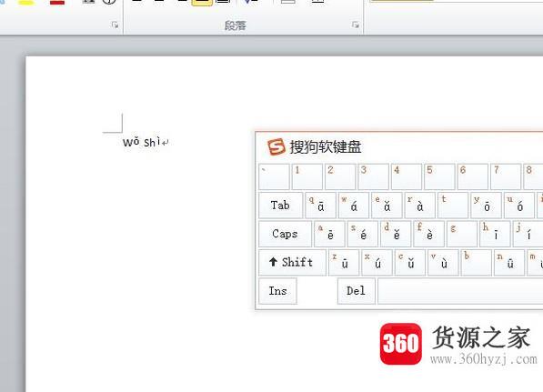Click the 3 key on the soft keyboard
The height and width of the screenshot is (392, 543).
pos(374,176)
